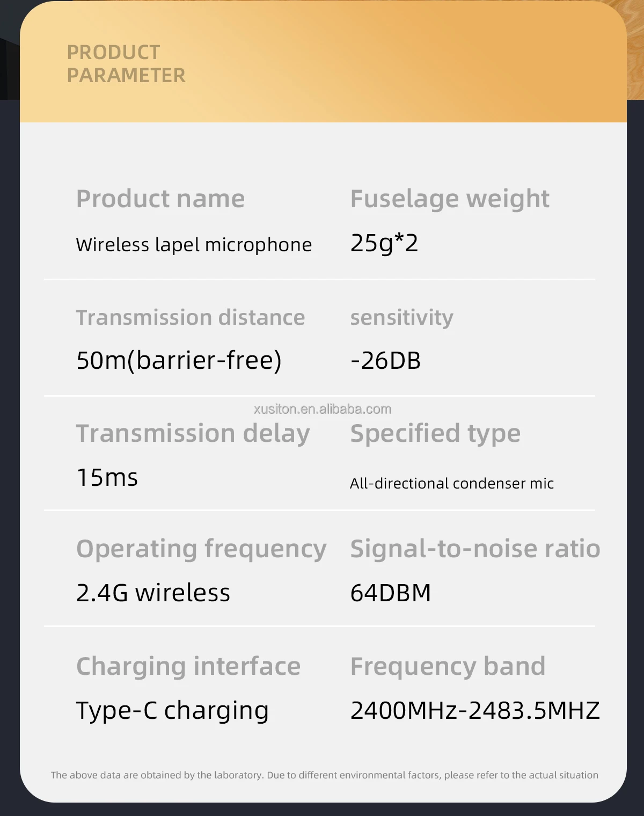Screen dimensions: 644x816
Task: Select the Specified type label
Action: click(435, 433)
